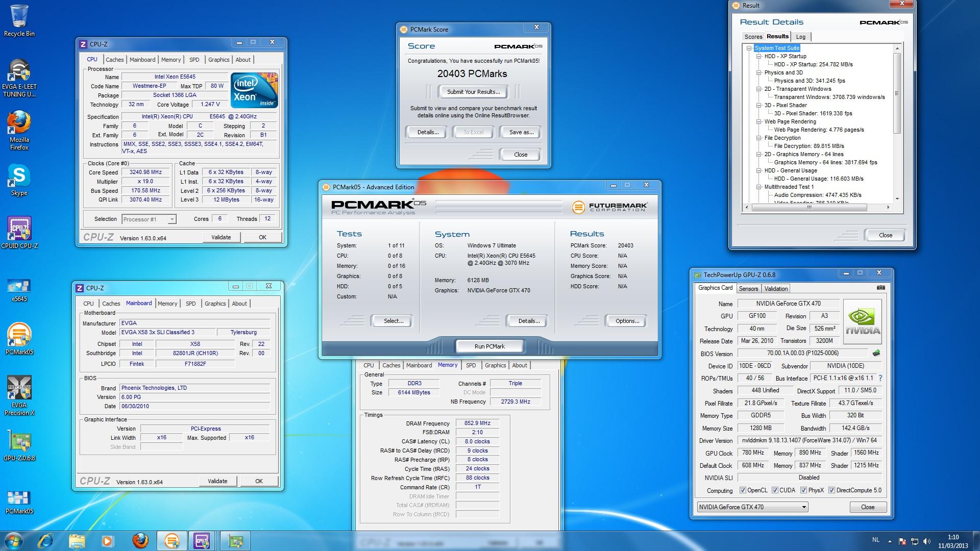Viewport: 980px width, 551px height.
Task: Click the BIOS Version field in GPU-Z
Action: coord(803,353)
